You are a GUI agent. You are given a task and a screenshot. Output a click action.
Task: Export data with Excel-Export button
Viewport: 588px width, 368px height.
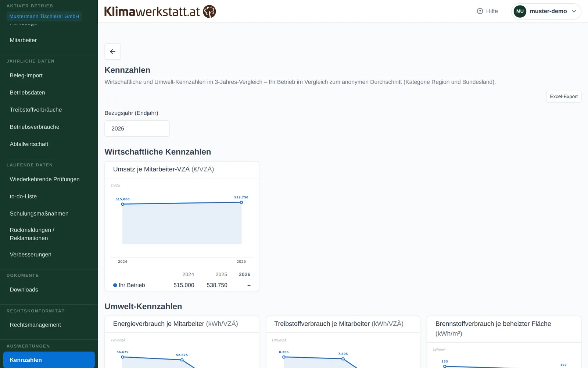564,96
